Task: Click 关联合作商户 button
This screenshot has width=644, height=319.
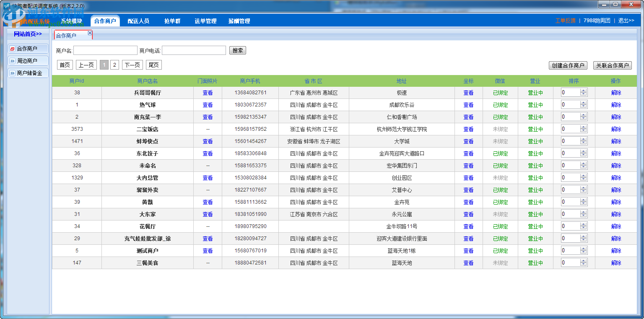Action: tap(613, 65)
